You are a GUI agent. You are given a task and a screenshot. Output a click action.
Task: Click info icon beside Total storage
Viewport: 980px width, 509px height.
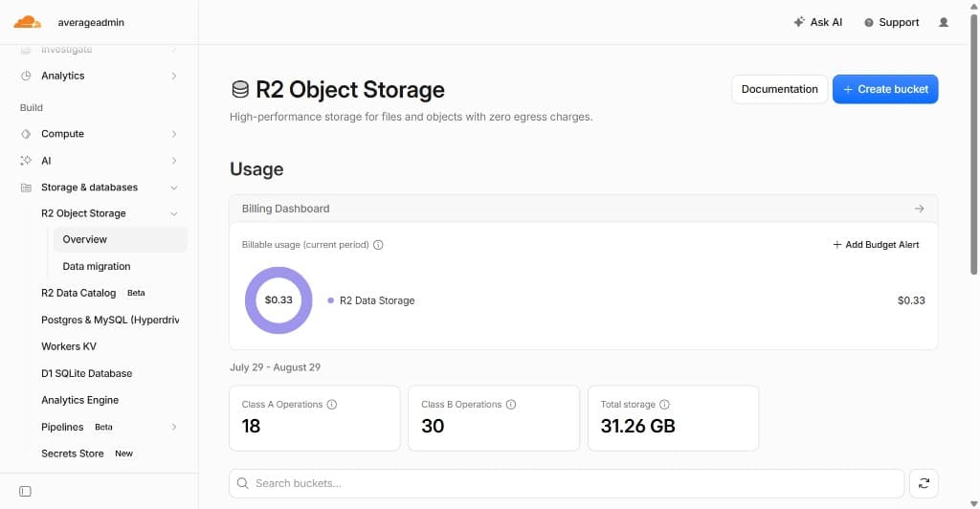click(x=664, y=405)
